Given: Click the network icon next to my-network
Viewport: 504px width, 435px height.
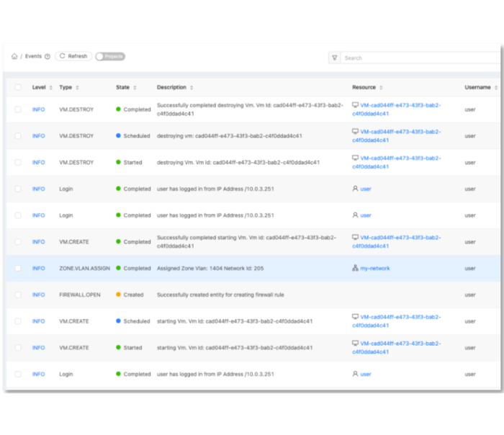Looking at the screenshot, I should point(355,269).
